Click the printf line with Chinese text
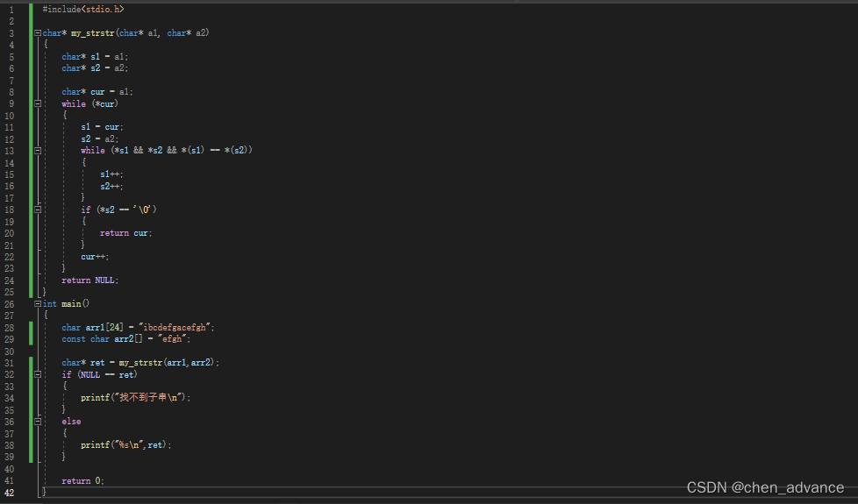 [135, 397]
